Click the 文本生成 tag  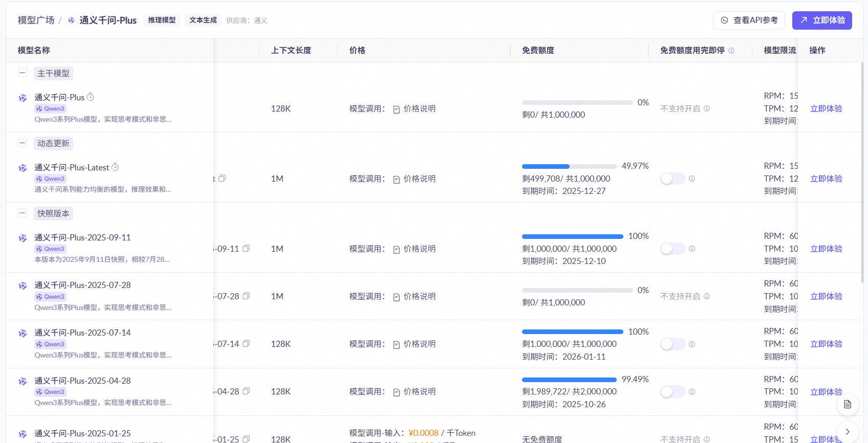[203, 20]
